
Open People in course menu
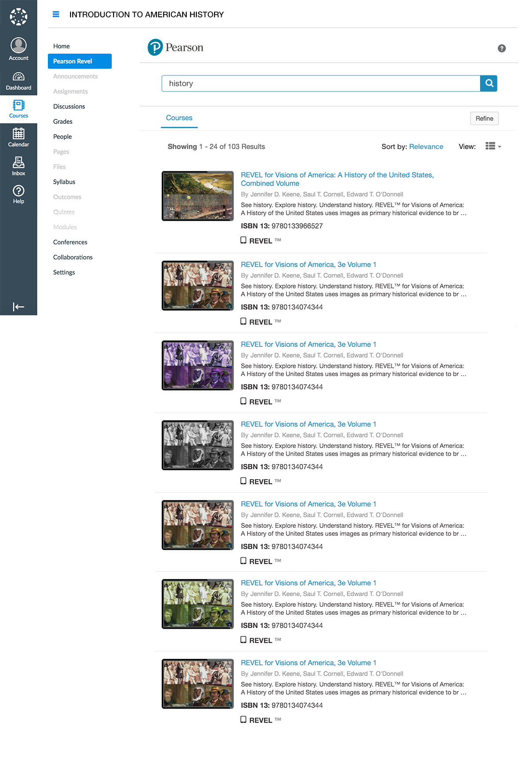point(63,137)
